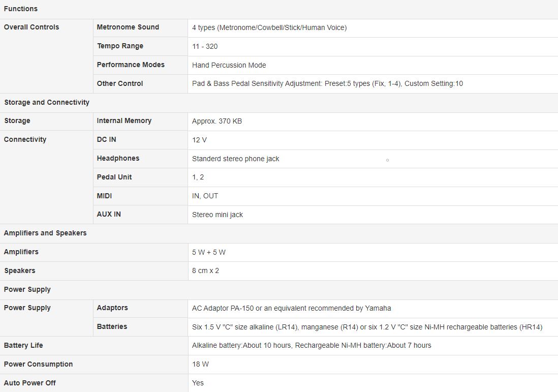Image resolution: width=558 pixels, height=392 pixels.
Task: Select the Pad & Bass Pedal Sensitivity text
Action: coord(327,84)
